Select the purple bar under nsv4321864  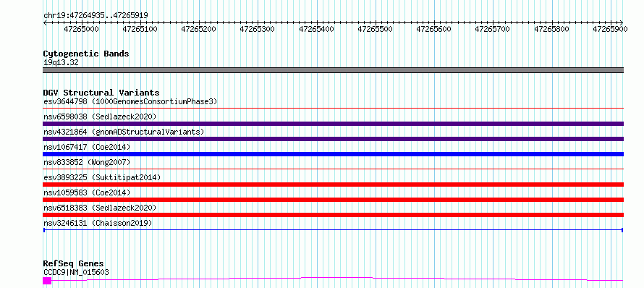[333, 139]
